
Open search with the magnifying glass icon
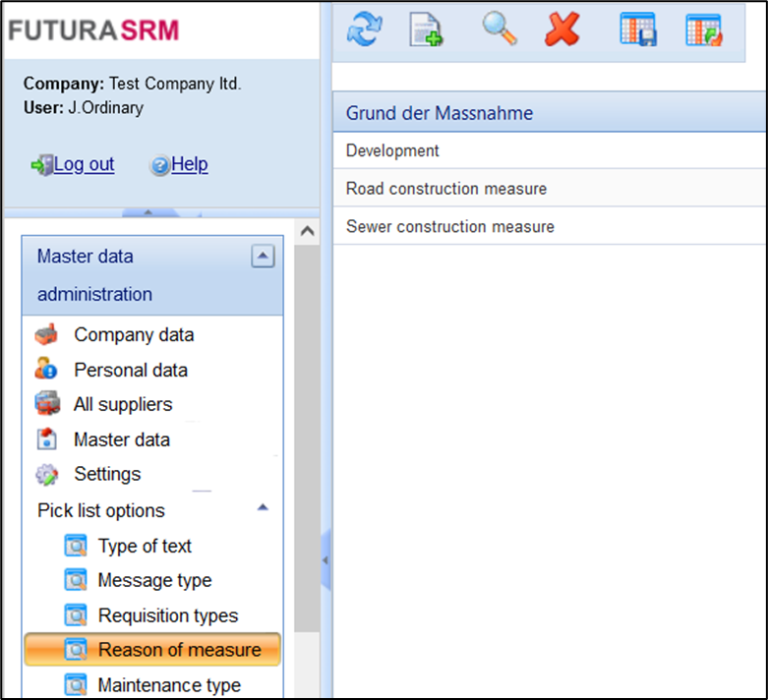(x=500, y=30)
